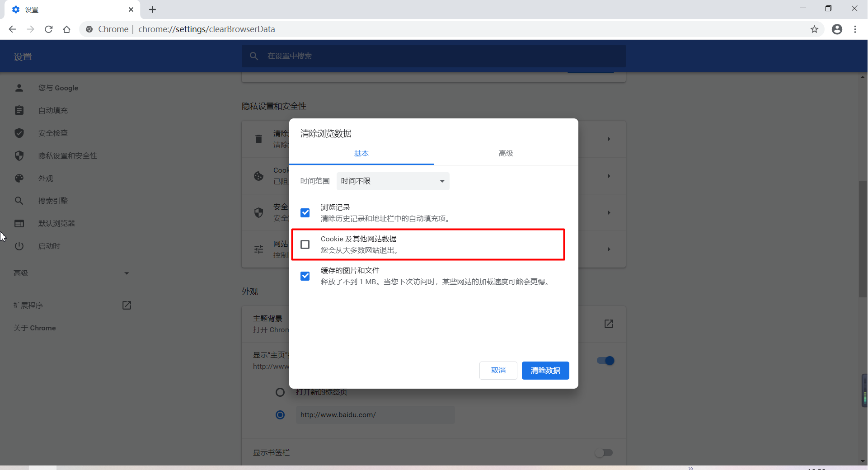Click the search magnifier in settings search

(254, 56)
